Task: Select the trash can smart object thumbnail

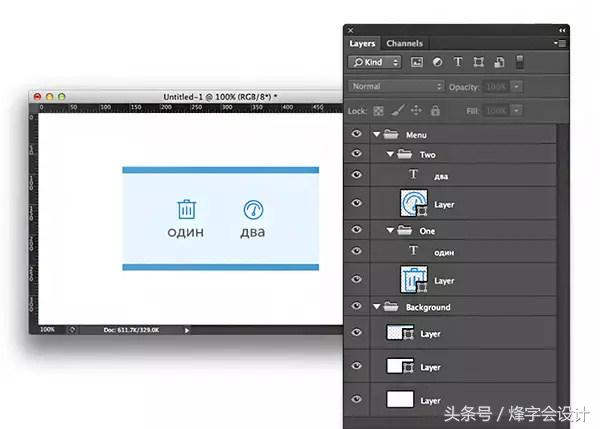Action: tap(414, 279)
